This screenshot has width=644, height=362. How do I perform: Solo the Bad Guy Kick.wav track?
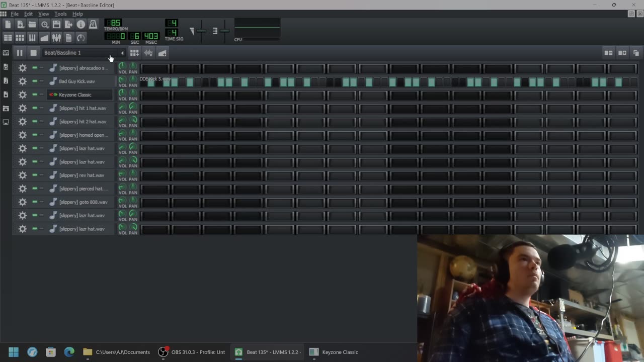point(42,81)
